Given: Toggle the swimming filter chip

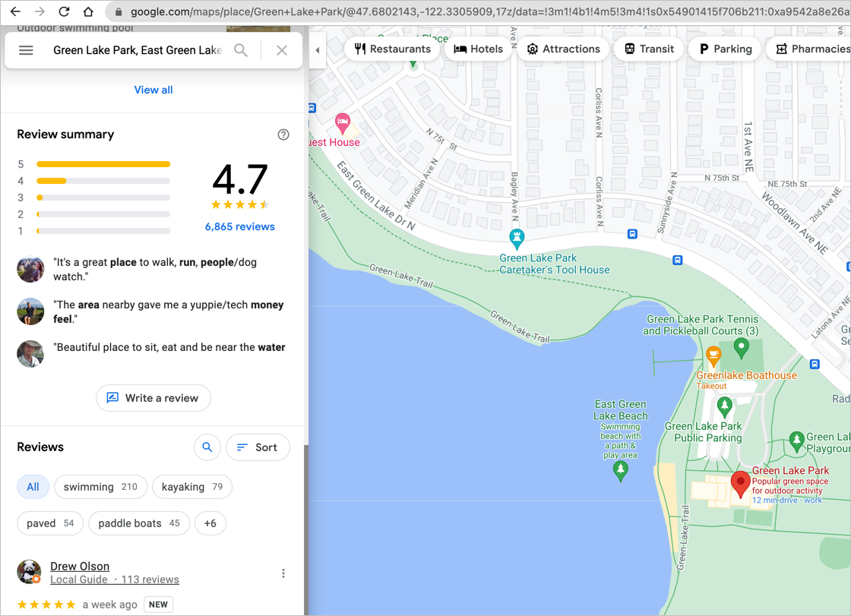Looking at the screenshot, I should (100, 487).
